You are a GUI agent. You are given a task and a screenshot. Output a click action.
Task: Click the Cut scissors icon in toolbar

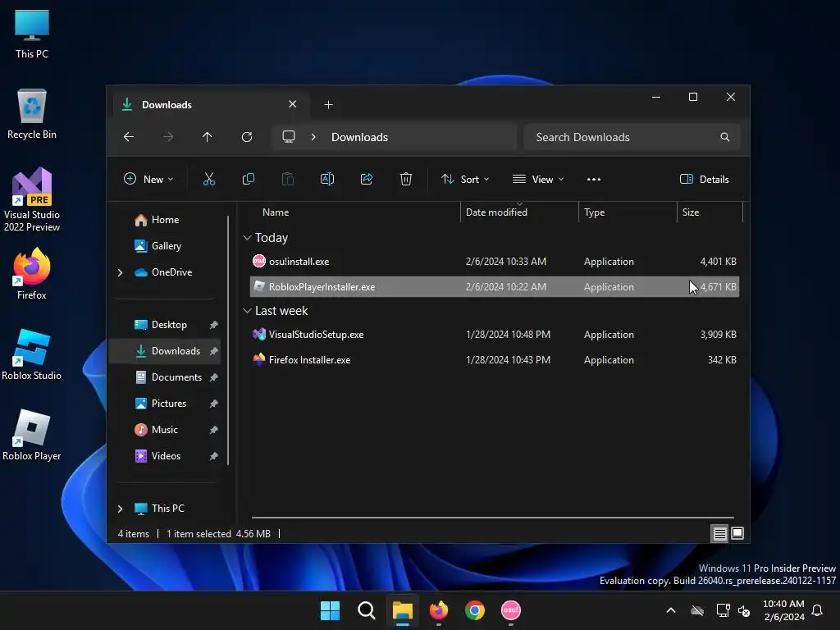coord(209,179)
